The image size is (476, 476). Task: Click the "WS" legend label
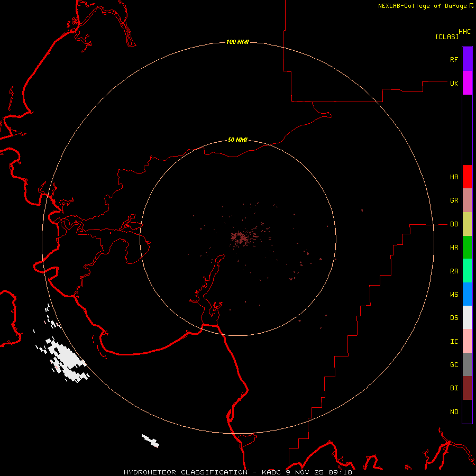pos(454,295)
